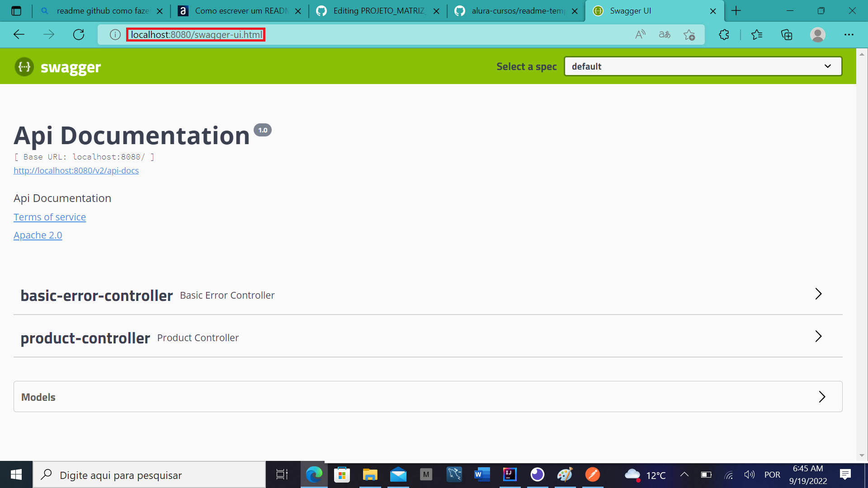Click the browser profile avatar icon
The height and width of the screenshot is (488, 868).
(x=819, y=34)
